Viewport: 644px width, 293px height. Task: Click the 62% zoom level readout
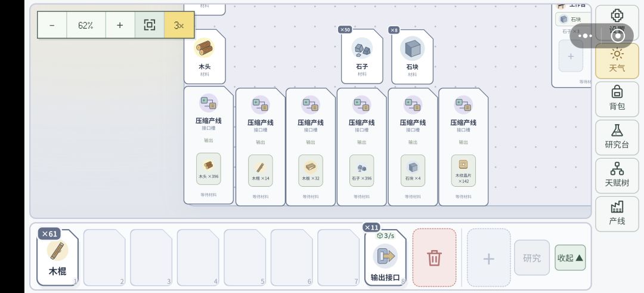click(x=86, y=25)
